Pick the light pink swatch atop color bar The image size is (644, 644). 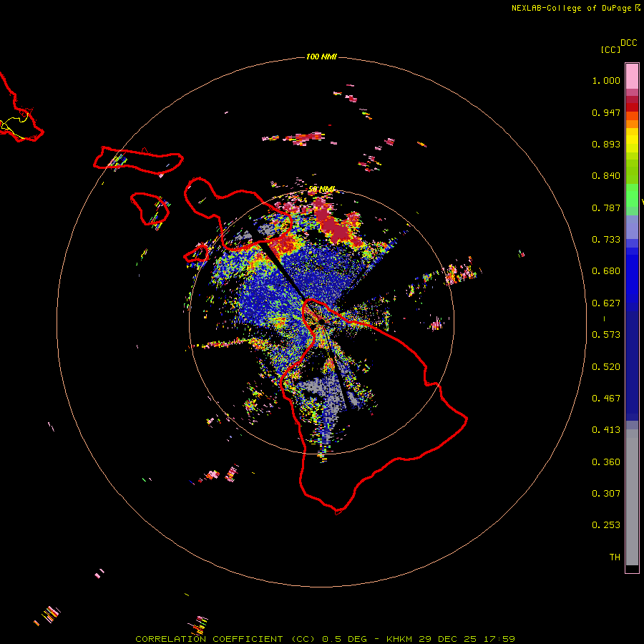click(x=632, y=77)
